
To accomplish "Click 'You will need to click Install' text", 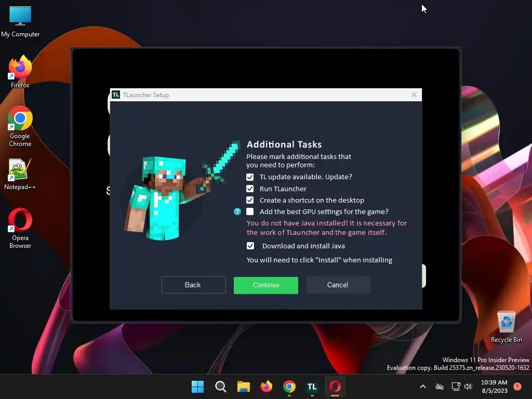I will [x=320, y=260].
